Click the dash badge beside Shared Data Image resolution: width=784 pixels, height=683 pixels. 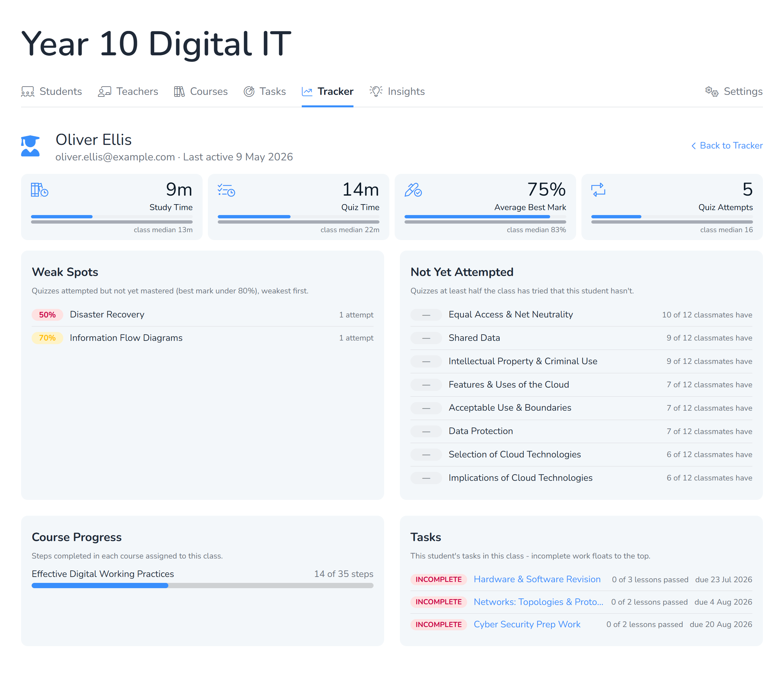(x=426, y=338)
